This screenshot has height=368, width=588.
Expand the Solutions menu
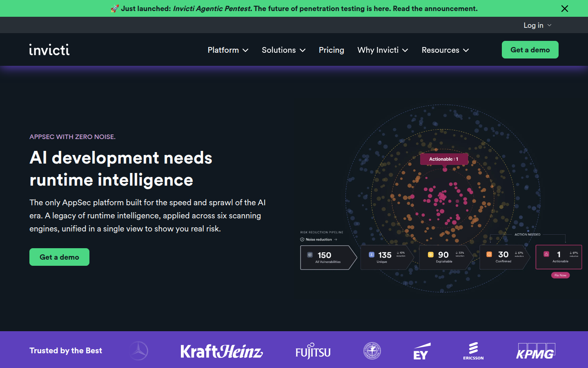283,50
